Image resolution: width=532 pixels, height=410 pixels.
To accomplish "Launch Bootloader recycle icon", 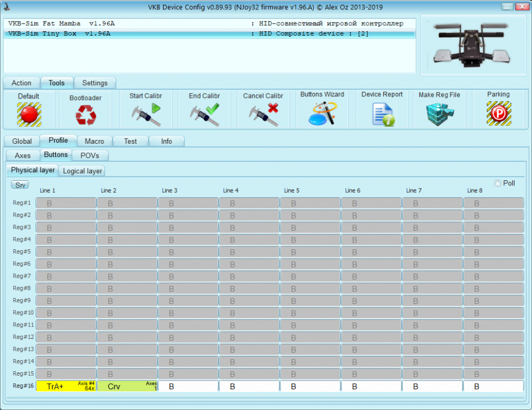I will (x=85, y=115).
